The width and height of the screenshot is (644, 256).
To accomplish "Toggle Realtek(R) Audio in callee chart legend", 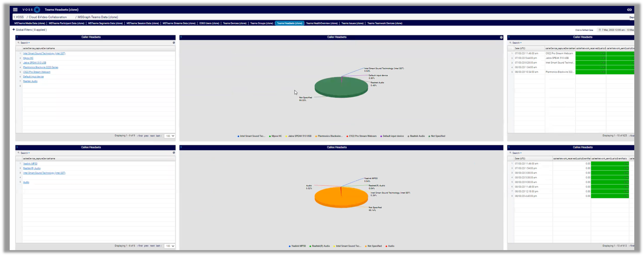I will pyautogui.click(x=320, y=246).
